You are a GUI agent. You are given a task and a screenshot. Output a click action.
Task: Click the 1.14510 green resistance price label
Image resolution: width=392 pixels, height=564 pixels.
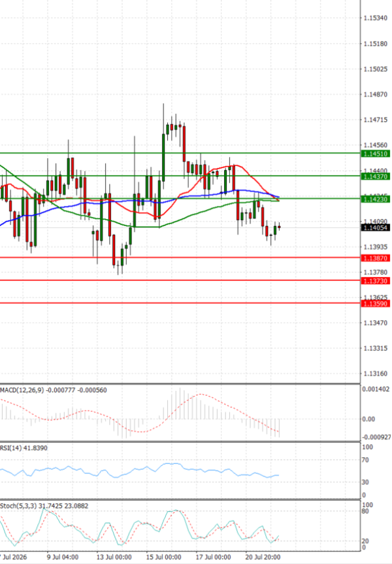coord(376,154)
